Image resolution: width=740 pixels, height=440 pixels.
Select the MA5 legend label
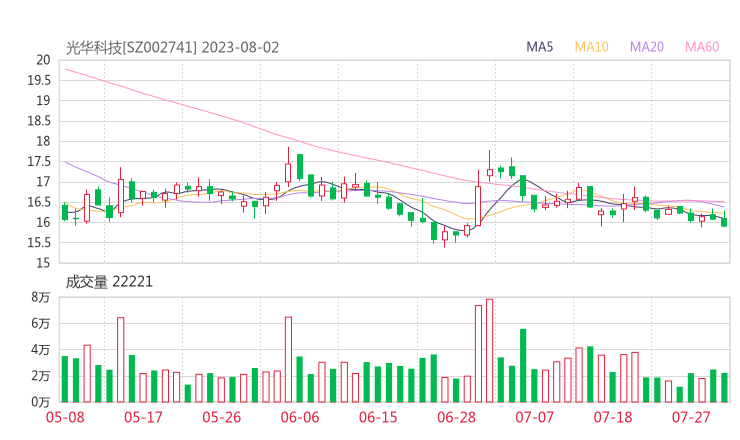click(539, 47)
